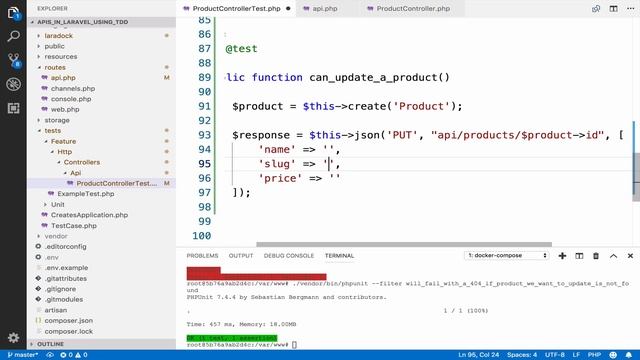Open the Source Control view

coord(14,60)
